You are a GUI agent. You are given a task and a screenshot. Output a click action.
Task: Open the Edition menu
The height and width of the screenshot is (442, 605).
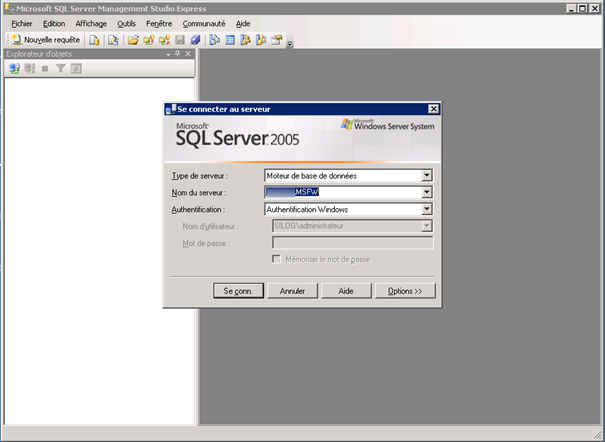click(54, 24)
